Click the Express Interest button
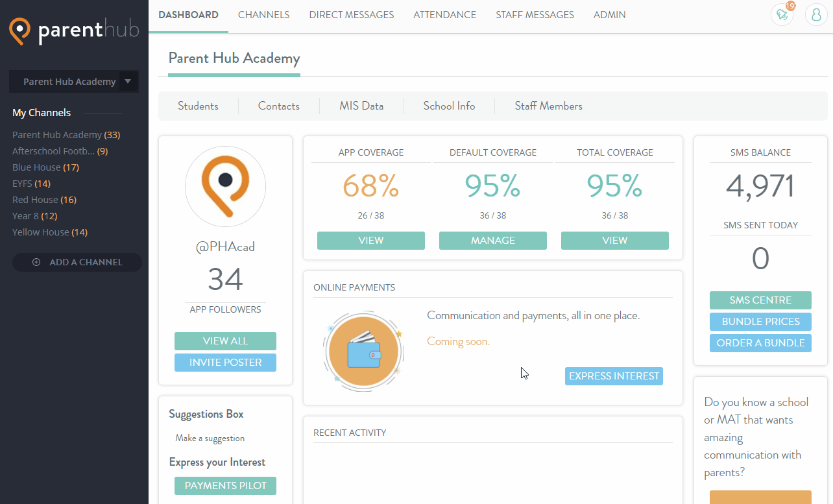Screen dimensions: 833x504 [x=614, y=376]
